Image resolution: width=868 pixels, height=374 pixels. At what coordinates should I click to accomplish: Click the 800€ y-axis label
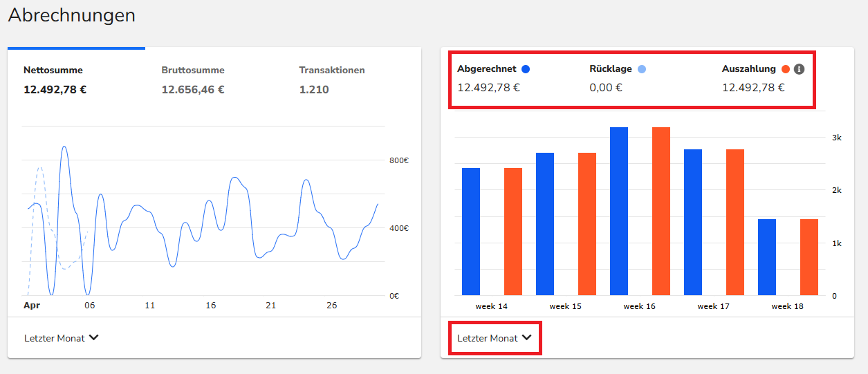(x=400, y=160)
